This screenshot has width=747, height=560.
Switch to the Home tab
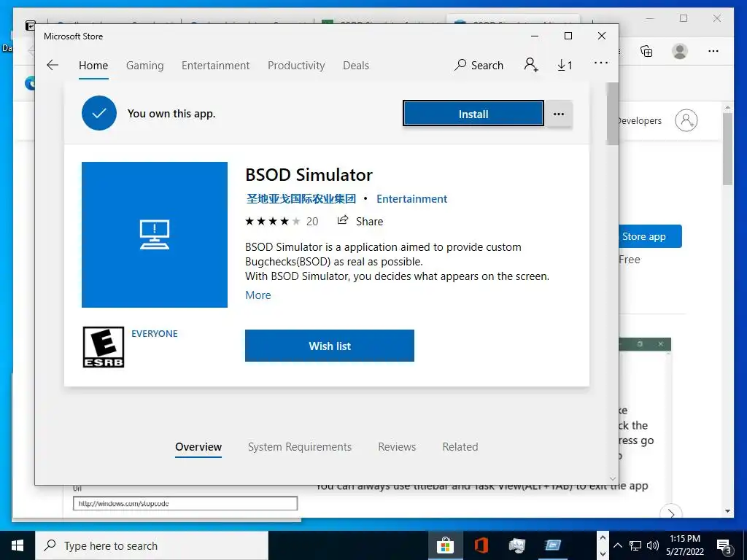click(93, 65)
